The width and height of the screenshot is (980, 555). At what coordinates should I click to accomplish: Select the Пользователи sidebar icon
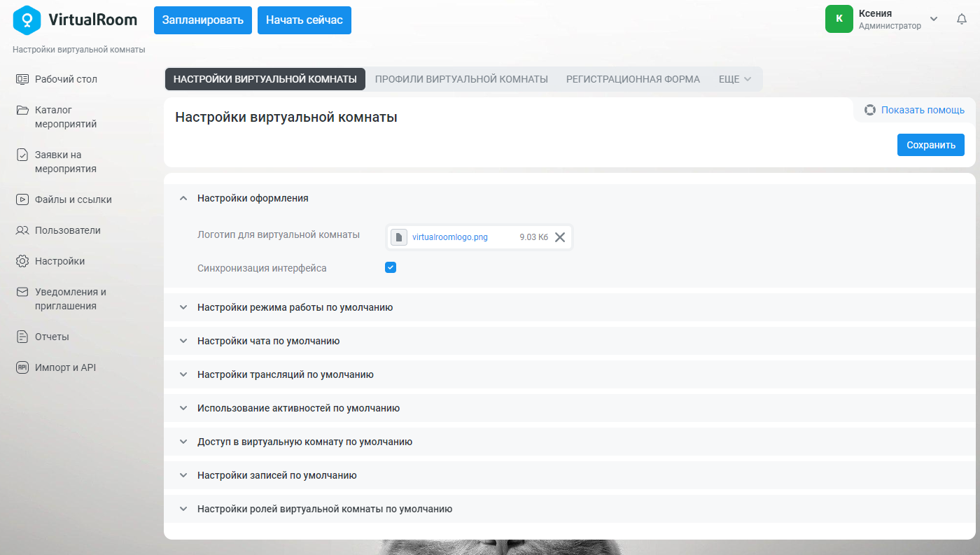pos(22,230)
